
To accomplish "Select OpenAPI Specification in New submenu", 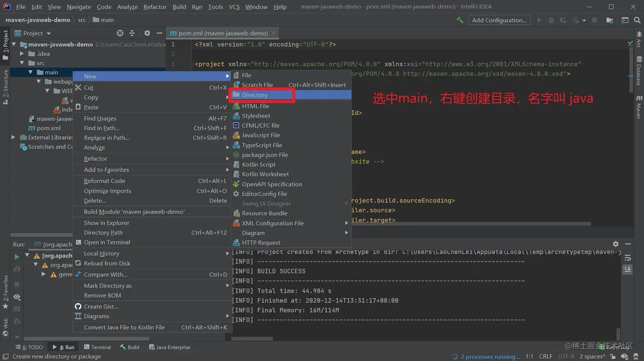I will tap(291, 184).
